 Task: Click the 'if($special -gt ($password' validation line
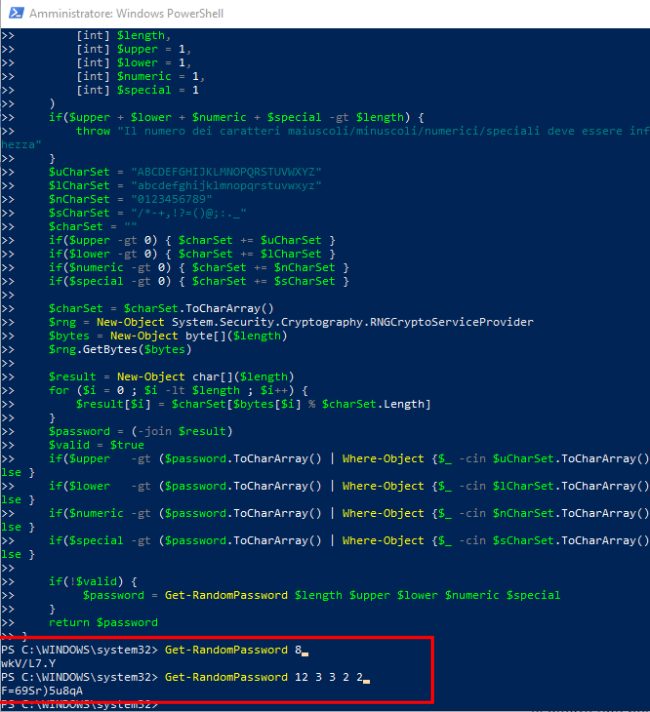coord(349,539)
